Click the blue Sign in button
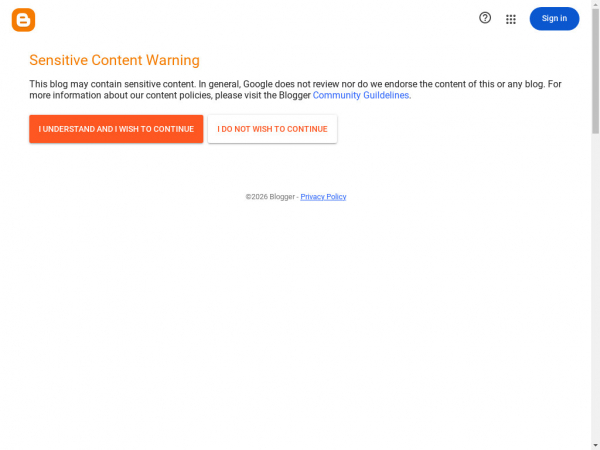 tap(554, 18)
